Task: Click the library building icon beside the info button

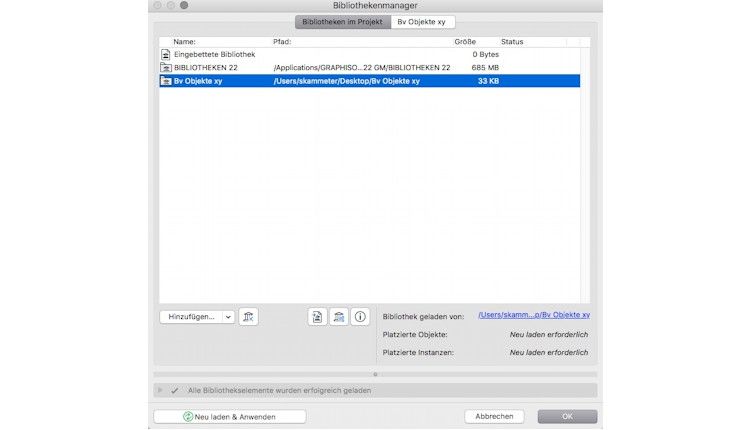Action: point(338,317)
